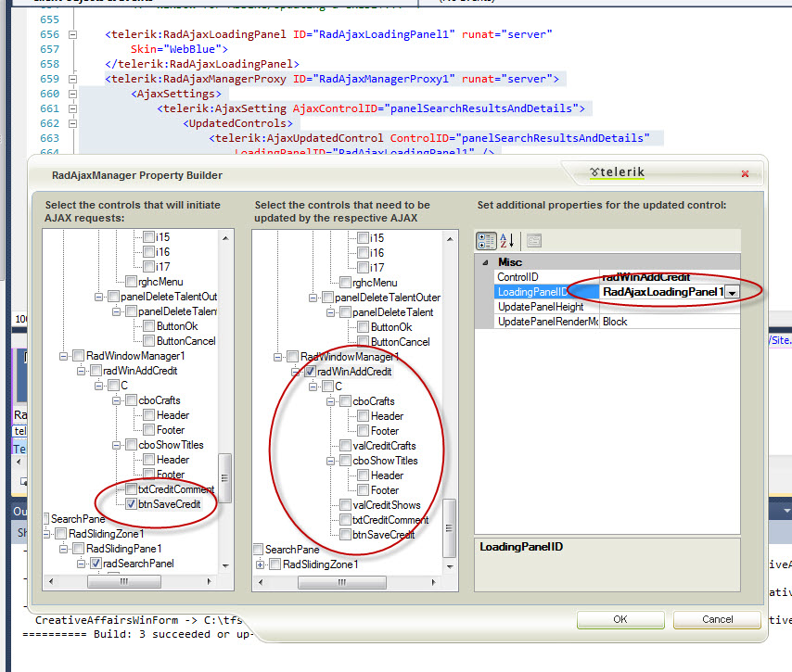Click line number 663 in code editor

(49, 138)
